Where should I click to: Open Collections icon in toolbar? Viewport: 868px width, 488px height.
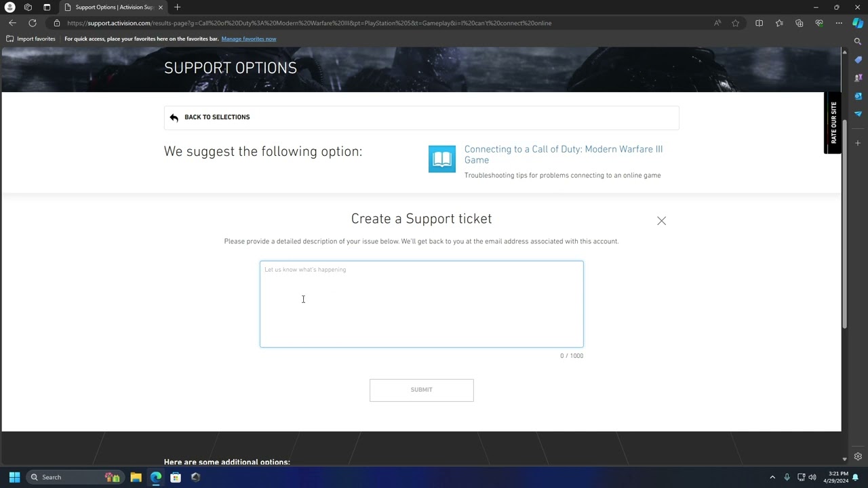click(799, 23)
